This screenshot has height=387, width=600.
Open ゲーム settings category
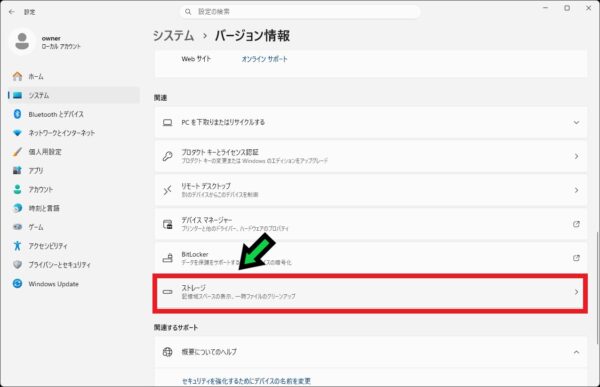(74, 227)
